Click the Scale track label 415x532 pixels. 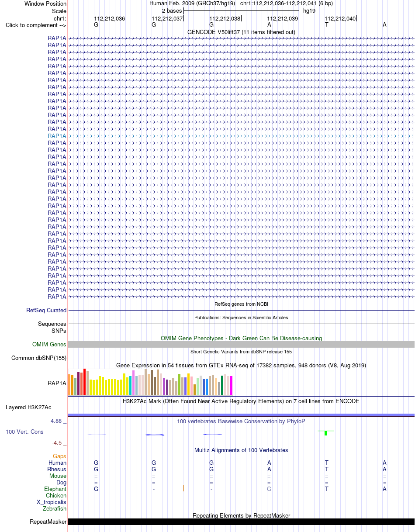pyautogui.click(x=59, y=11)
